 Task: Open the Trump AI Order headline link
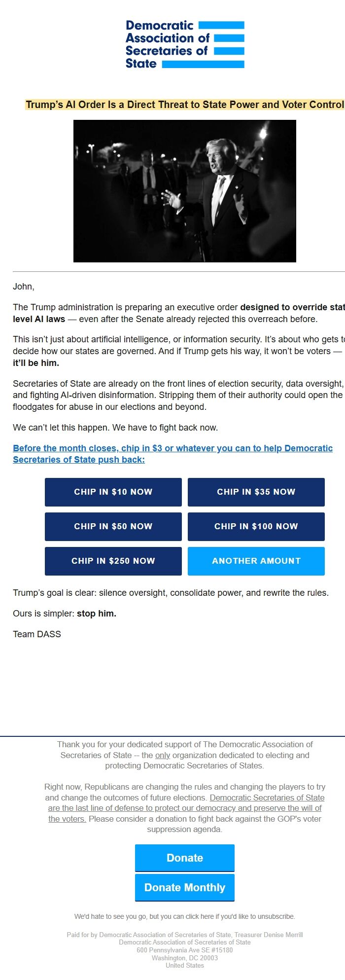pos(185,105)
